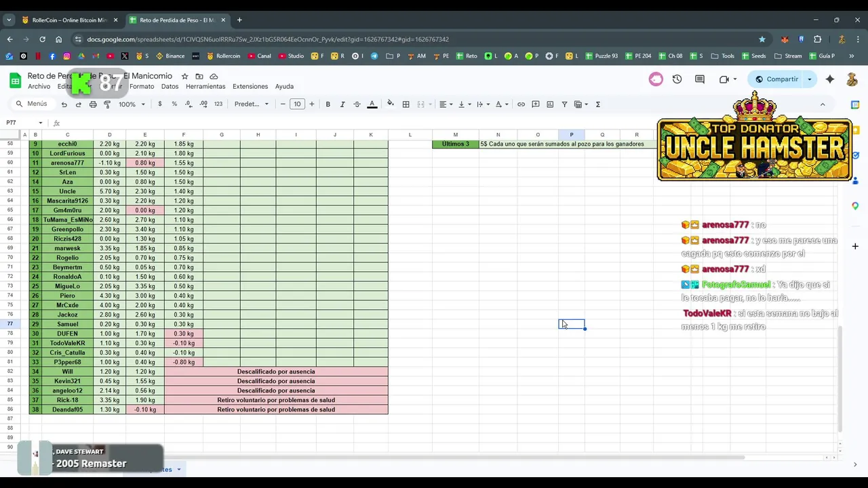
Task: Open the font family dropdown
Action: [x=252, y=104]
